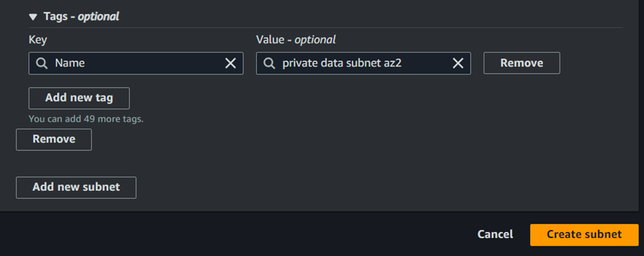Clear the private data subnet az2 value
Viewport: 644px width, 256px height.
pyautogui.click(x=458, y=63)
